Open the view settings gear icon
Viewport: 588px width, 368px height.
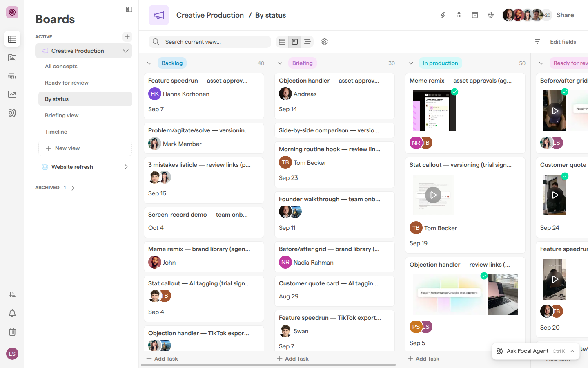tap(325, 42)
